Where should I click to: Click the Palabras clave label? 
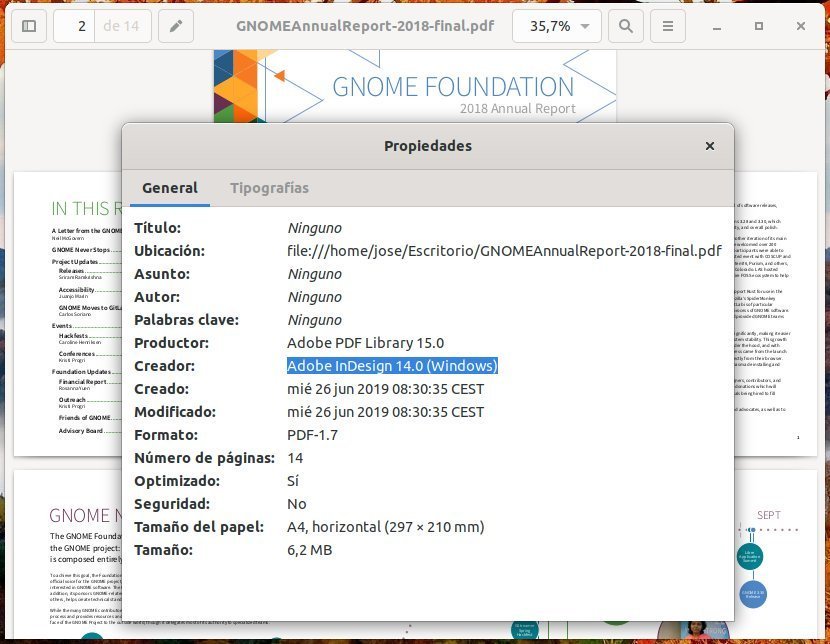(x=186, y=320)
